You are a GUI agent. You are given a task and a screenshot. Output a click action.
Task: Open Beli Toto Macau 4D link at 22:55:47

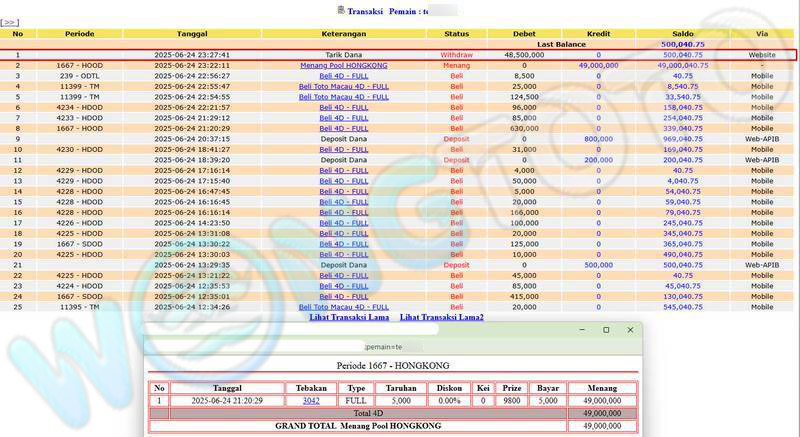click(343, 86)
